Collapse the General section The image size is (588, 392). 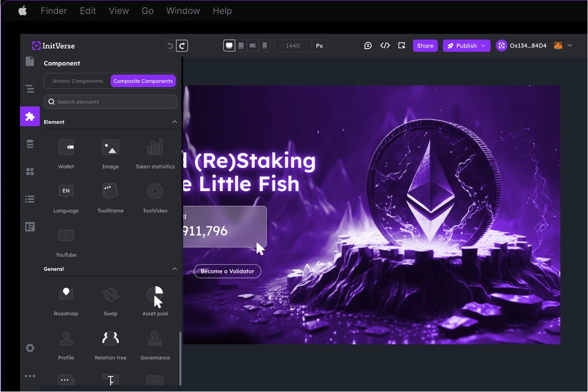click(175, 269)
